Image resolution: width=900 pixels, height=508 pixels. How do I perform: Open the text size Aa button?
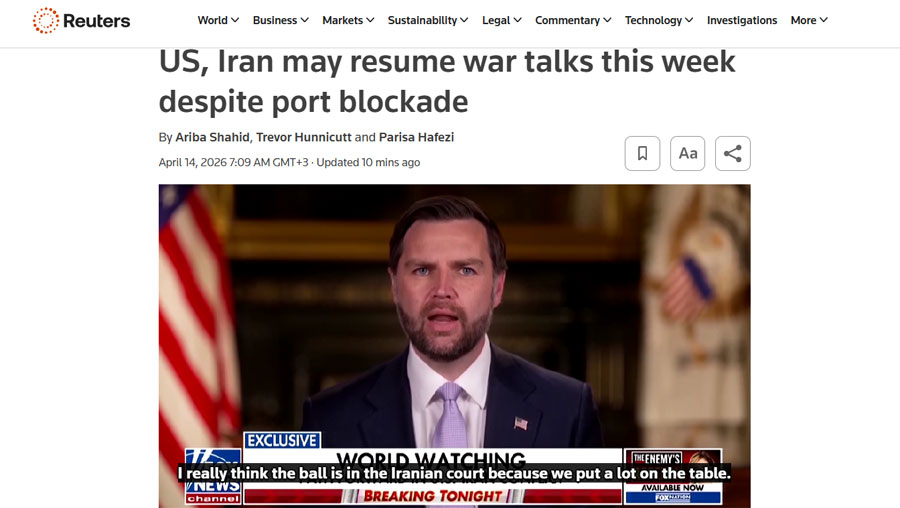pyautogui.click(x=688, y=153)
